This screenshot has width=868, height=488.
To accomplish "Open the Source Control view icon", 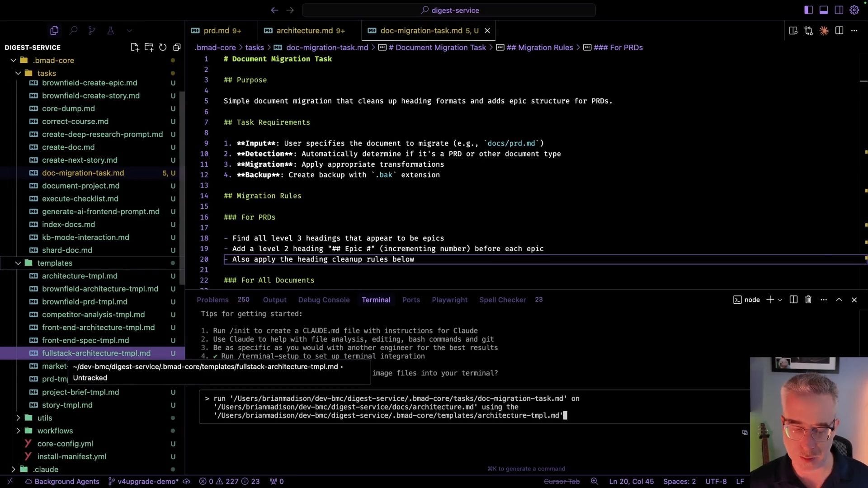I will pyautogui.click(x=92, y=30).
